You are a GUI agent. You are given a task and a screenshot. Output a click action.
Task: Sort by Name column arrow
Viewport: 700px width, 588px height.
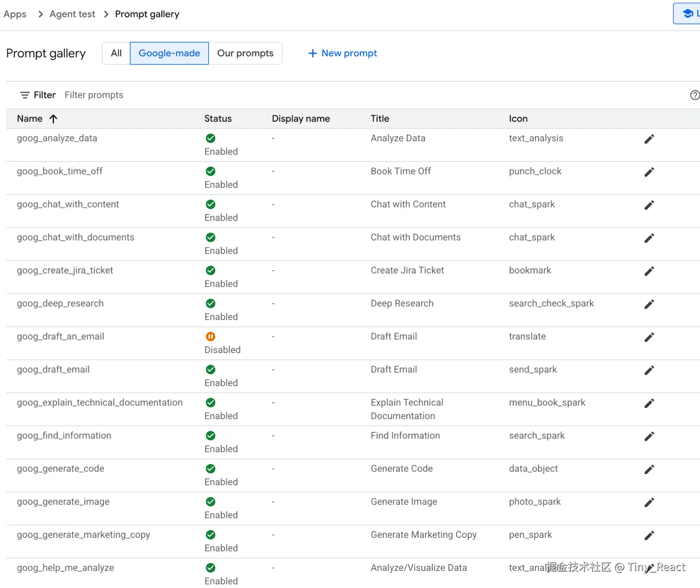(53, 118)
